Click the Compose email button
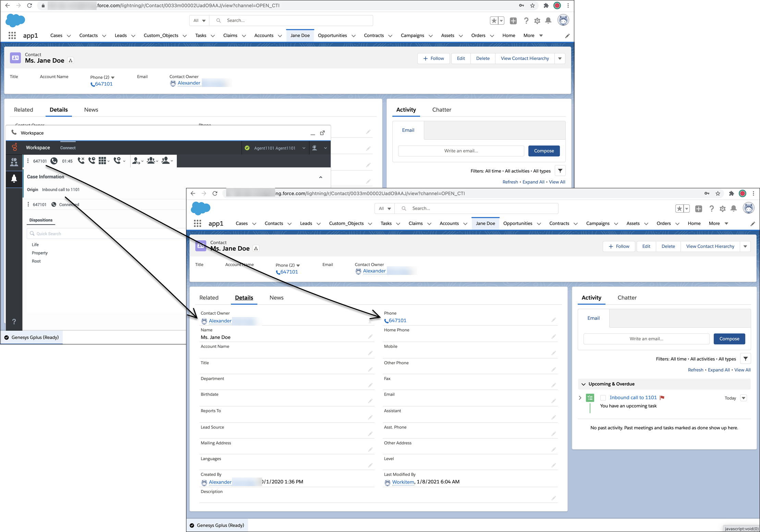This screenshot has height=532, width=760. click(729, 339)
